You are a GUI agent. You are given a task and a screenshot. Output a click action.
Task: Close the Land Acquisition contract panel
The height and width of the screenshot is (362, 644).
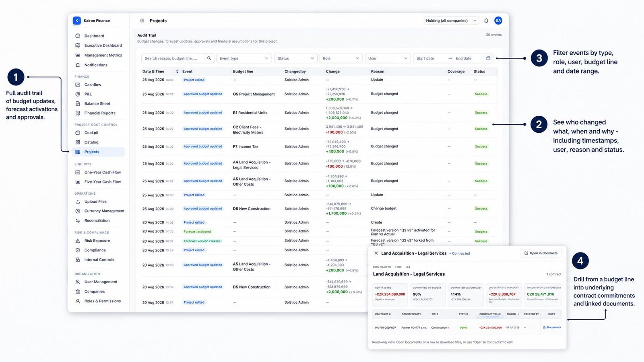coord(376,253)
